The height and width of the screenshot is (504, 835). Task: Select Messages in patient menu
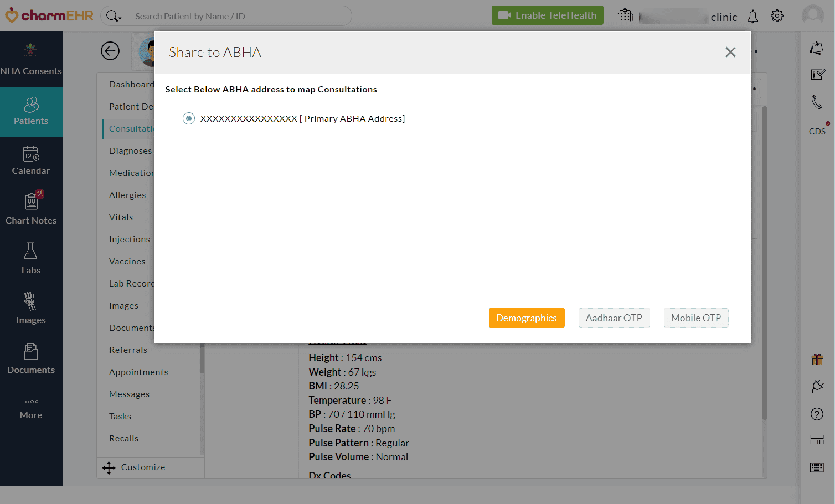coord(129,394)
